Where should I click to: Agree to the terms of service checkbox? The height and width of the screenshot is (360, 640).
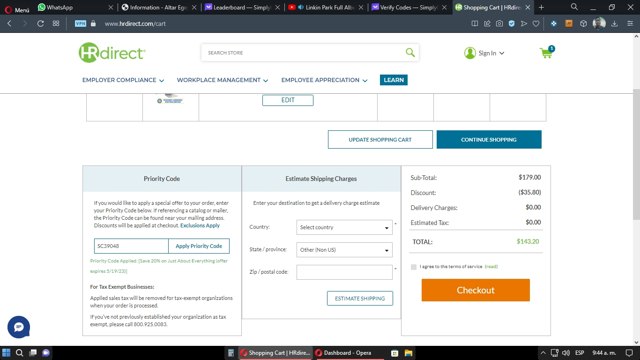point(413,267)
